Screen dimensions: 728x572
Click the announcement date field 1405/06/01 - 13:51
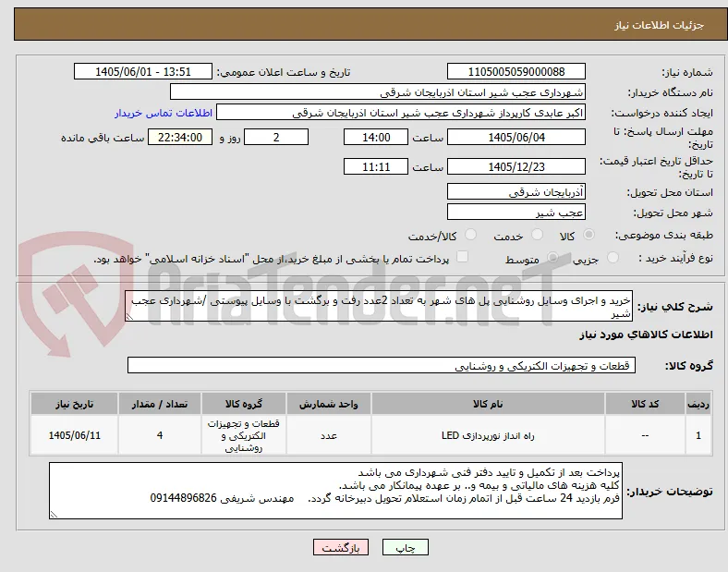tap(143, 71)
